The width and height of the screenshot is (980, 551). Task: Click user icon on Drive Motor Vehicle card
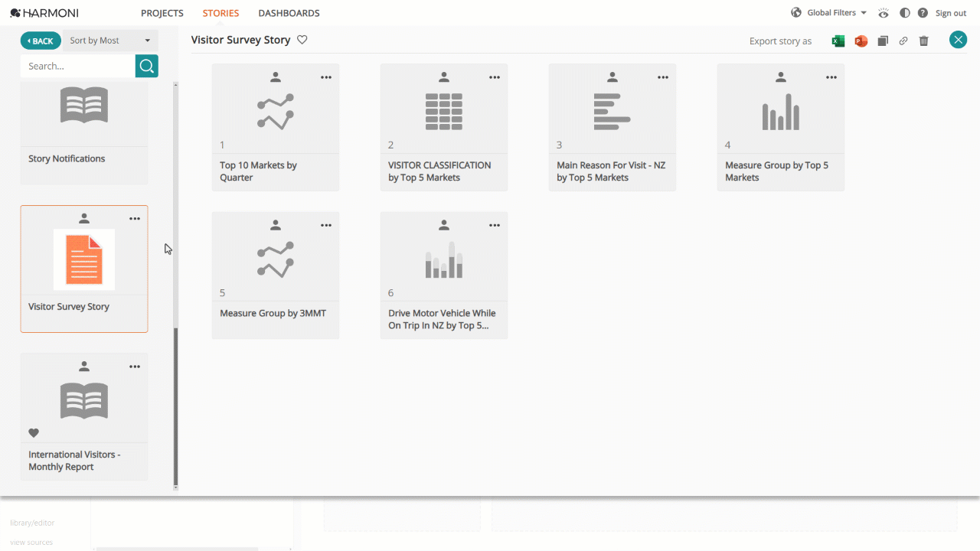coord(444,225)
